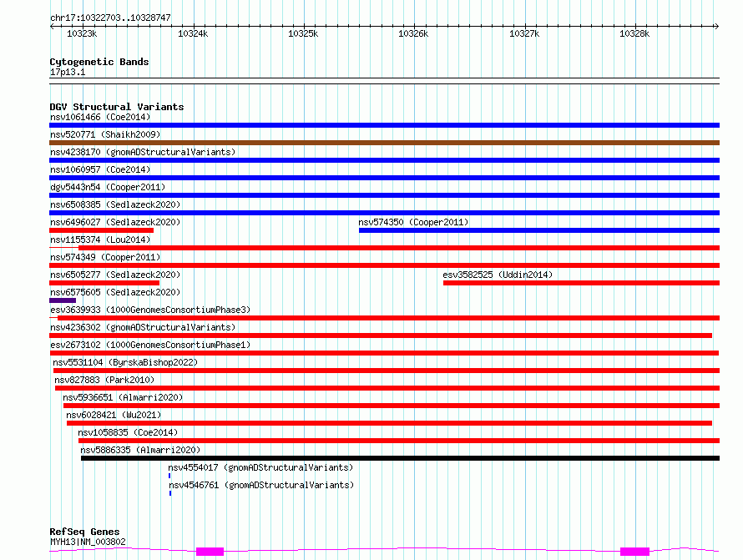743x560 pixels.
Task: Open the nsv827883 (Park2010) label
Action: pyautogui.click(x=104, y=380)
